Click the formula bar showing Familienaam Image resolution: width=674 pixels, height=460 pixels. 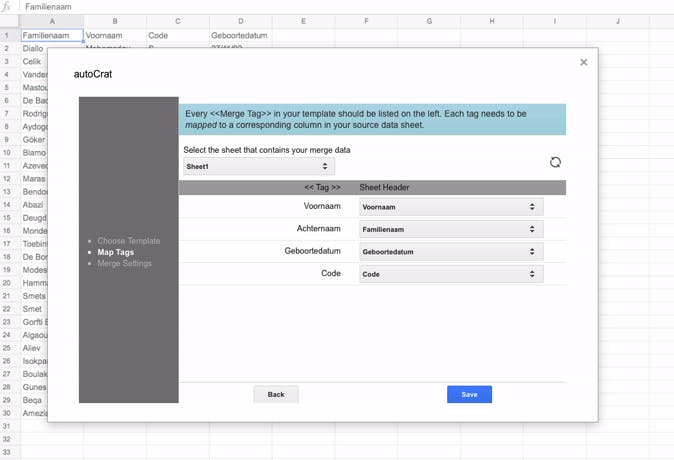[344, 7]
